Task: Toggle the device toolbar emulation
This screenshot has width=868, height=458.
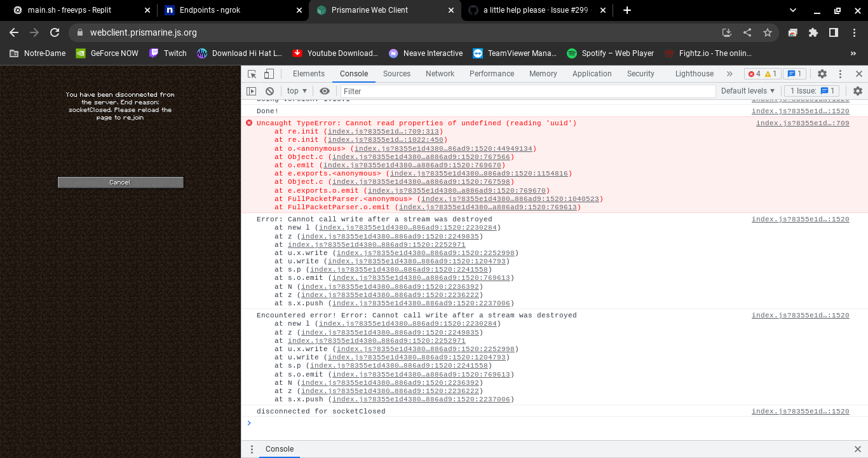Action: click(x=268, y=73)
